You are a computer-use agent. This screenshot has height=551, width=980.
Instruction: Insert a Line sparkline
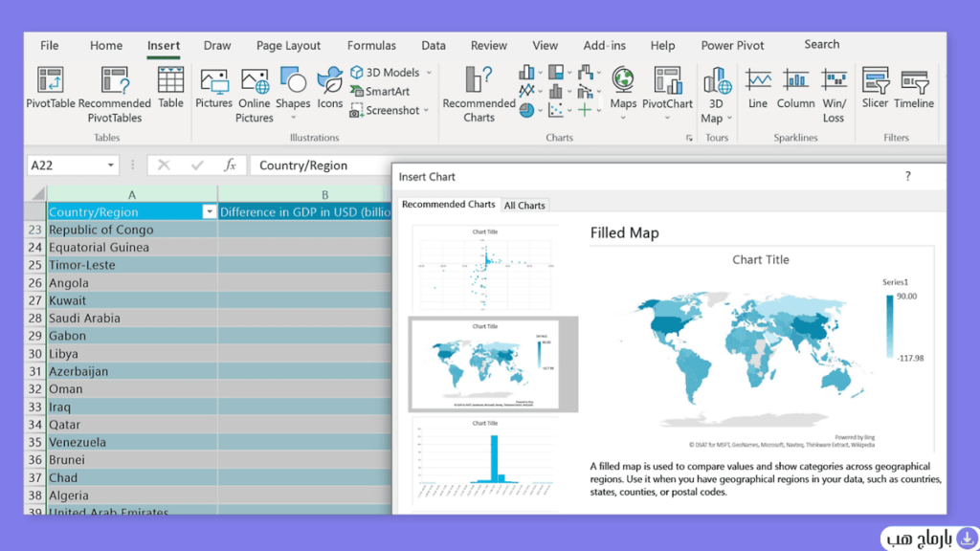(x=758, y=88)
